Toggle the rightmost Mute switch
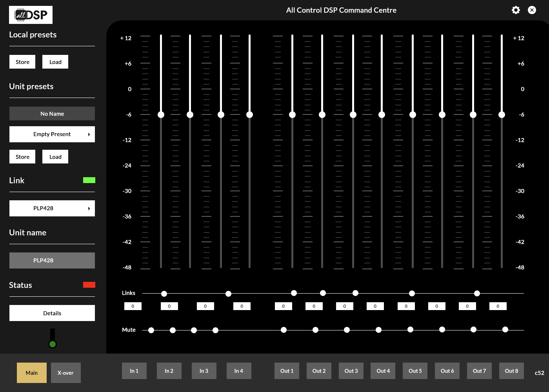This screenshot has width=549, height=392. [x=505, y=330]
